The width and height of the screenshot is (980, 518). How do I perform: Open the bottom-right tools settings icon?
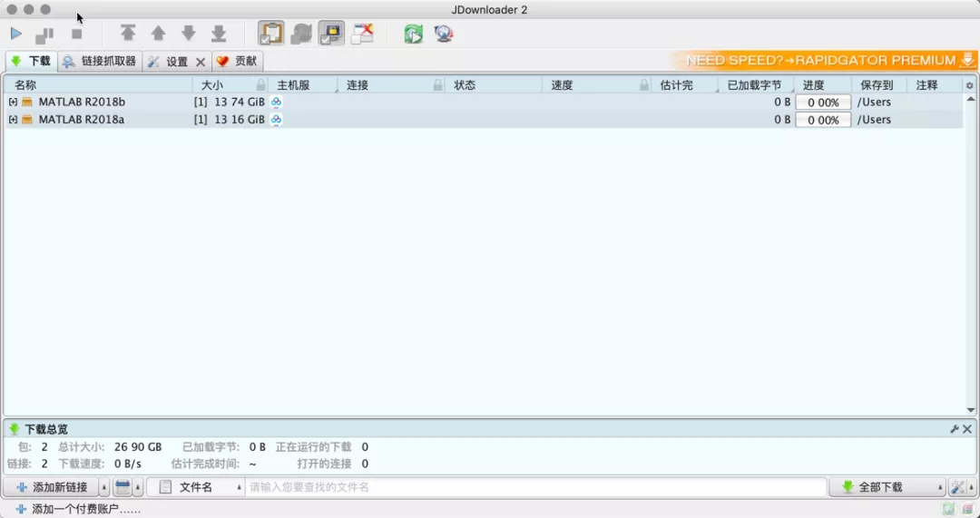pos(957,487)
